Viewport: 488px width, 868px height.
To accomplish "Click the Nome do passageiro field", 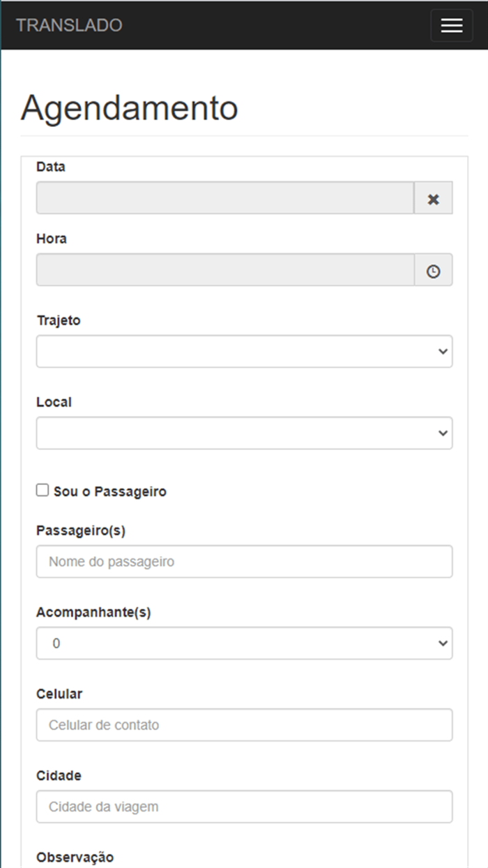I will coord(244,562).
